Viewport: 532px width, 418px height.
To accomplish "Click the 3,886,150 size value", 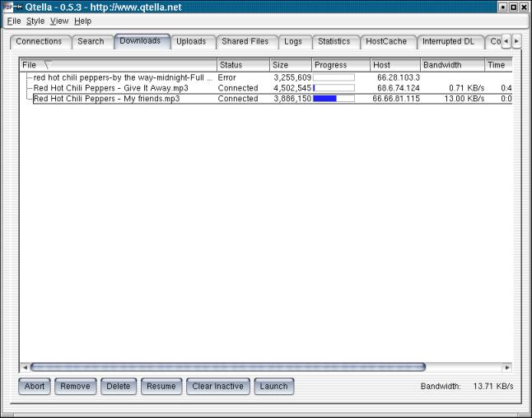I will point(292,99).
